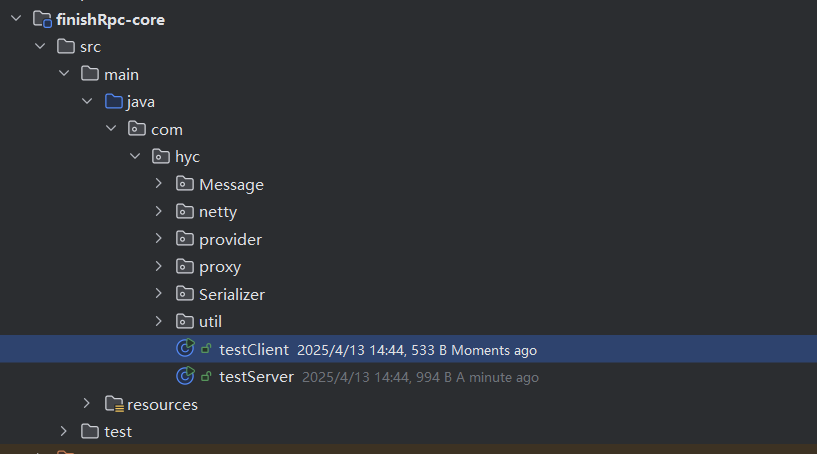
Task: Click the finishRpc-core module folder icon
Action: point(42,19)
